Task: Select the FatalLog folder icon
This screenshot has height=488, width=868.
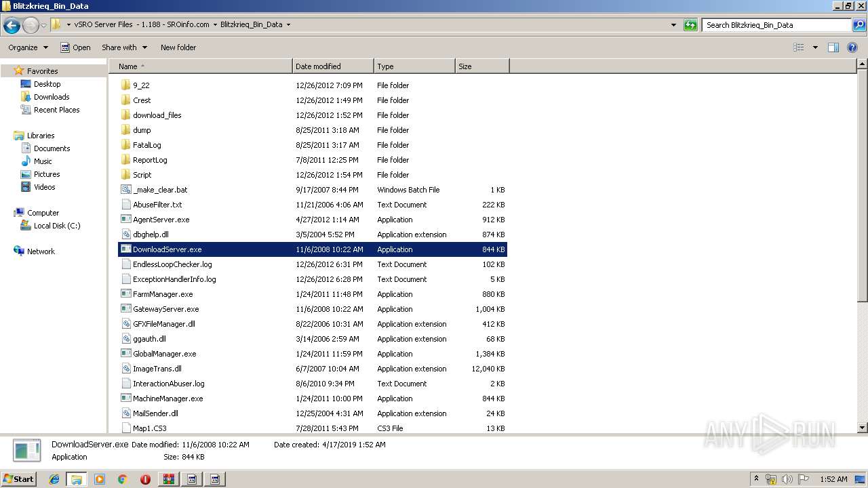Action: (x=125, y=145)
